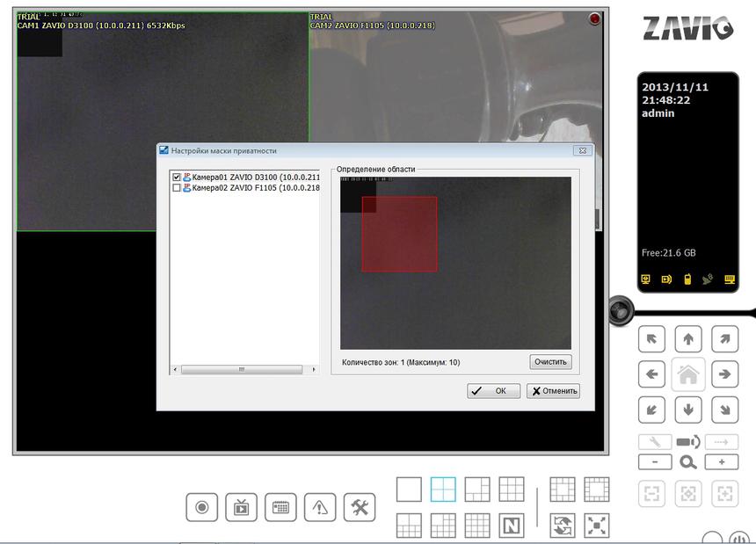756x544 pixels.
Task: Pan camera up with PTZ arrow
Action: point(687,338)
